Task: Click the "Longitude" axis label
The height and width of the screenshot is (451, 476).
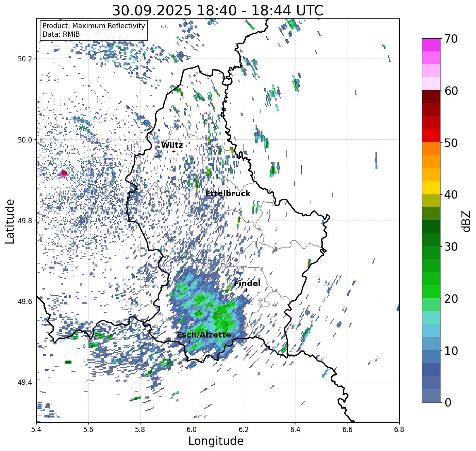Action: [216, 441]
